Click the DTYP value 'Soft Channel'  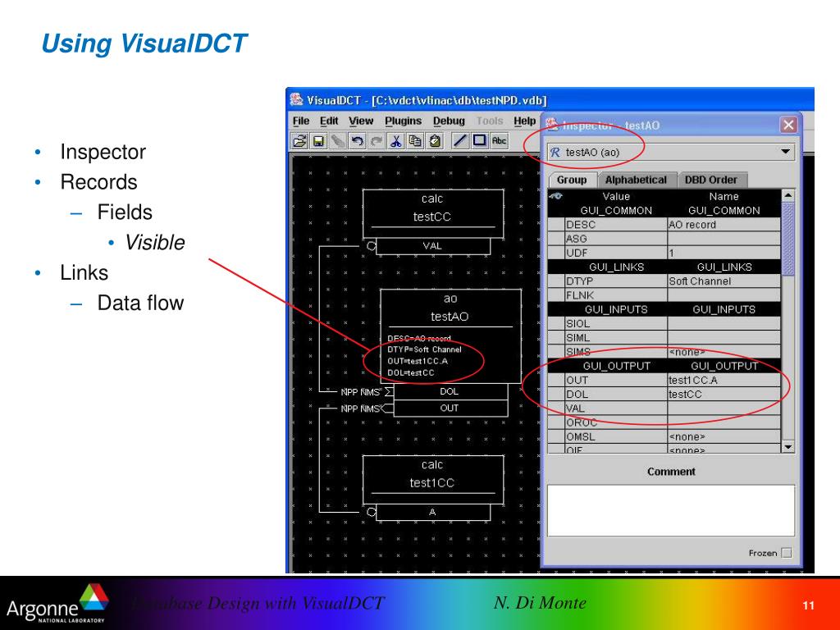[x=724, y=281]
